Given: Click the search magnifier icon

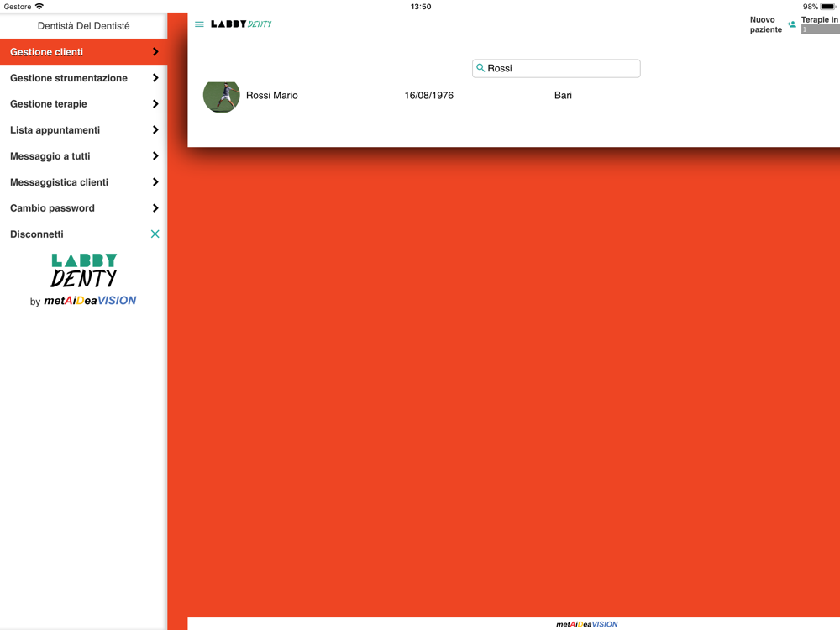Looking at the screenshot, I should click(480, 68).
